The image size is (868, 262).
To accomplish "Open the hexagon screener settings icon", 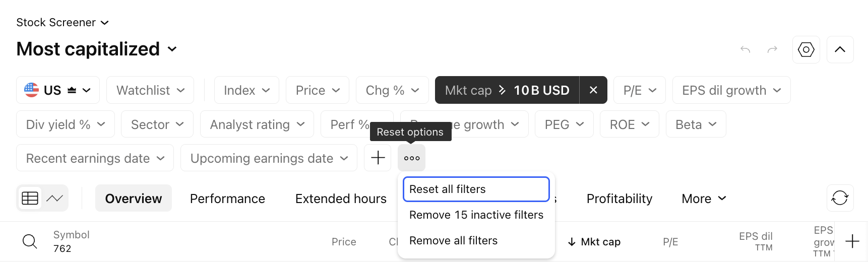I will tap(806, 49).
